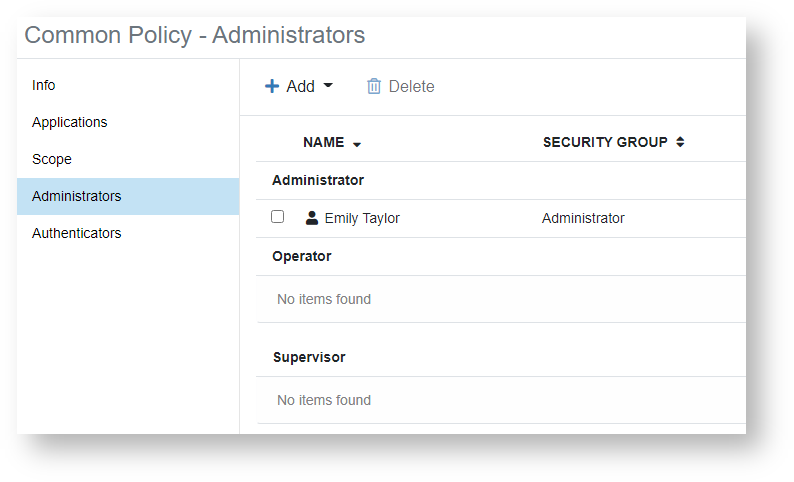Screen dimensions: 794x482
Task: Sort by the NAME column header
Action: point(323,143)
